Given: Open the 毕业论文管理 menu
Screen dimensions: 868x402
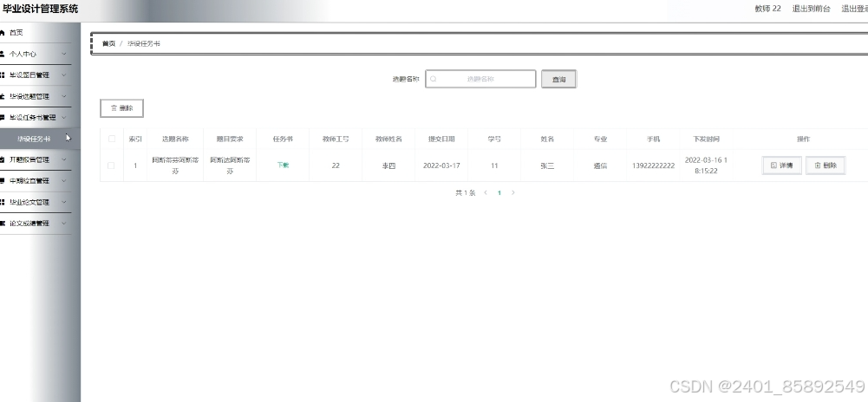Looking at the screenshot, I should coord(36,202).
